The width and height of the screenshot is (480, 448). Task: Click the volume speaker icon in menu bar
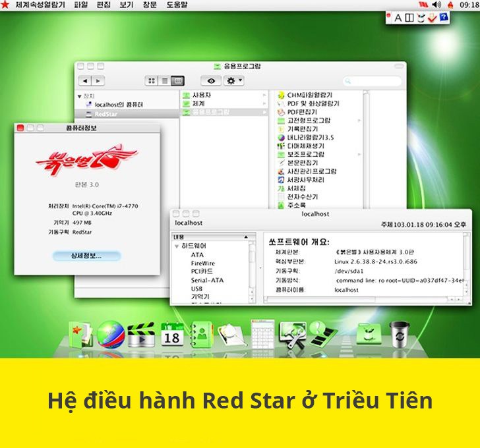(436, 5)
